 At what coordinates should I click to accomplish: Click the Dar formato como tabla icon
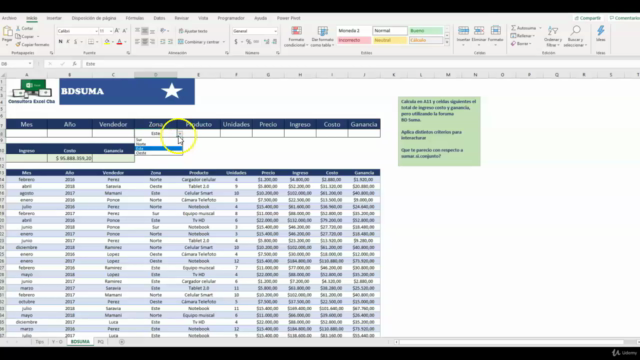click(322, 31)
